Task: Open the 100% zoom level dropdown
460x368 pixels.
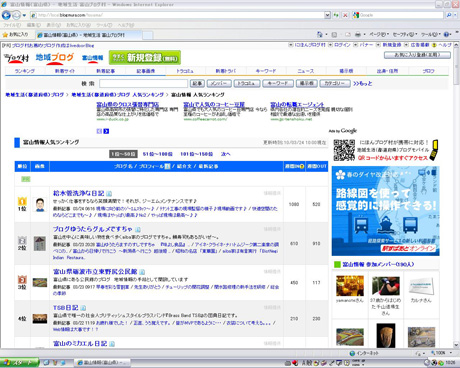Action: pyautogui.click(x=441, y=353)
